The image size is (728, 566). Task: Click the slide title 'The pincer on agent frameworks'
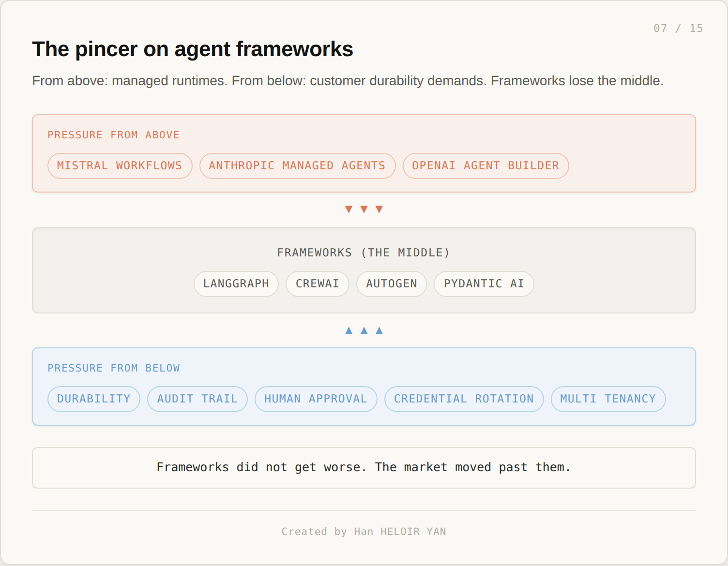click(x=193, y=49)
